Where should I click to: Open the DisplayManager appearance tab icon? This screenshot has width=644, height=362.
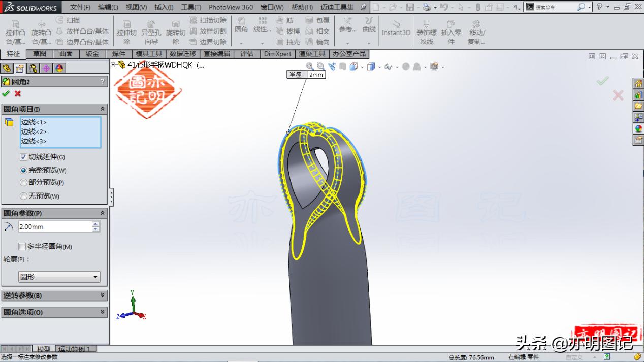60,67
